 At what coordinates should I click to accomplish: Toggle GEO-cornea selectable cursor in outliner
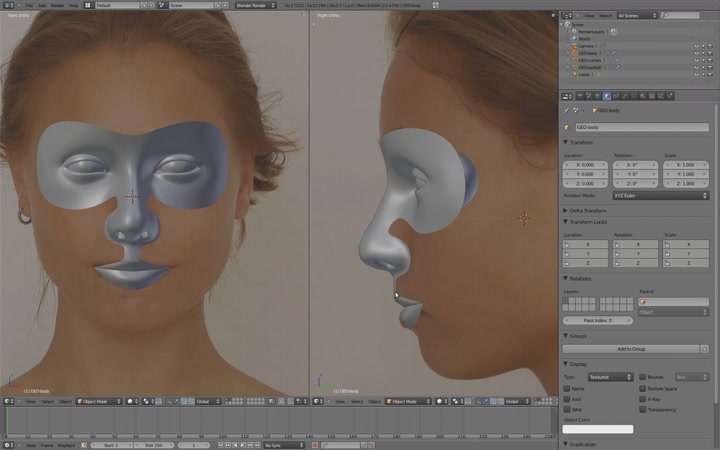click(703, 60)
